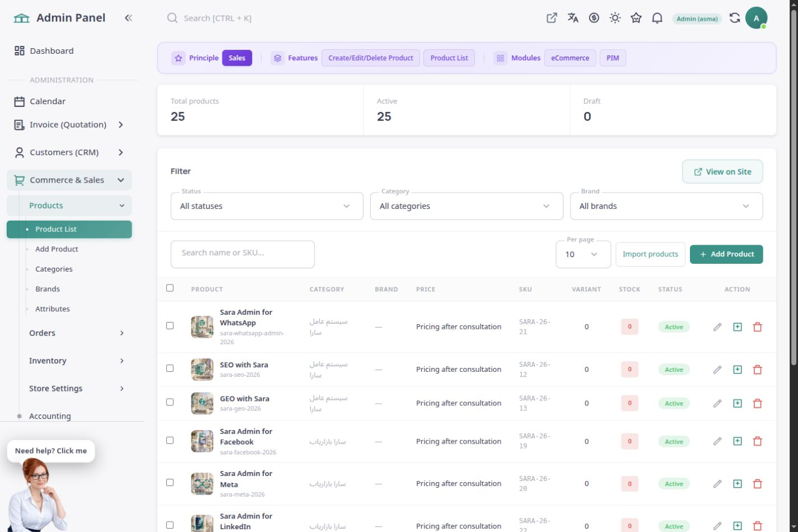Edit GEO with Sara product
Screen dimensions: 798x532
(717, 403)
